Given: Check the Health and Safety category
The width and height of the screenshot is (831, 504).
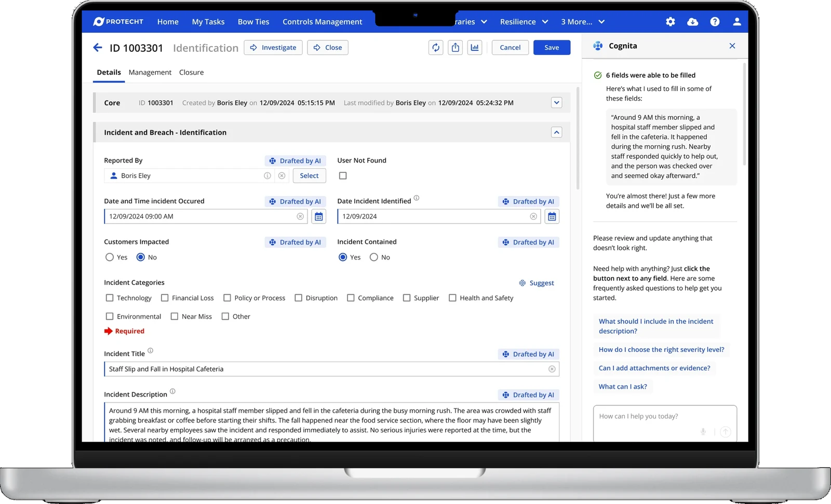Looking at the screenshot, I should coord(452,298).
